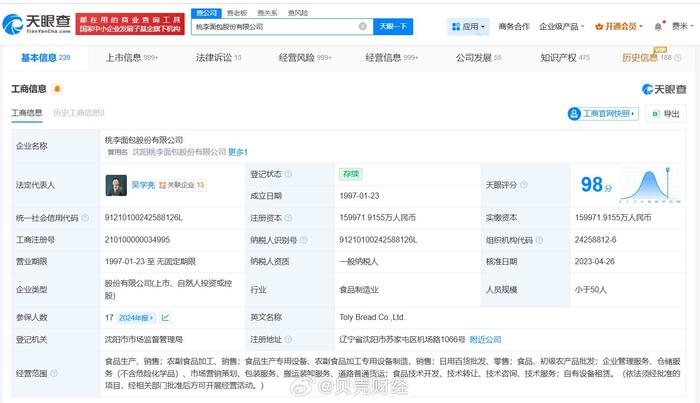This screenshot has width=700, height=403.
Task: Expand 更多1 former names
Action: [238, 152]
